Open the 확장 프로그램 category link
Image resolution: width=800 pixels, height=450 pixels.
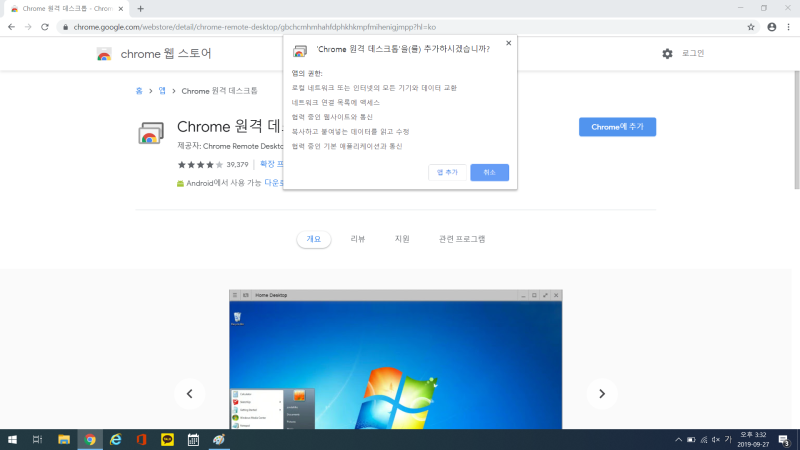pyautogui.click(x=271, y=164)
